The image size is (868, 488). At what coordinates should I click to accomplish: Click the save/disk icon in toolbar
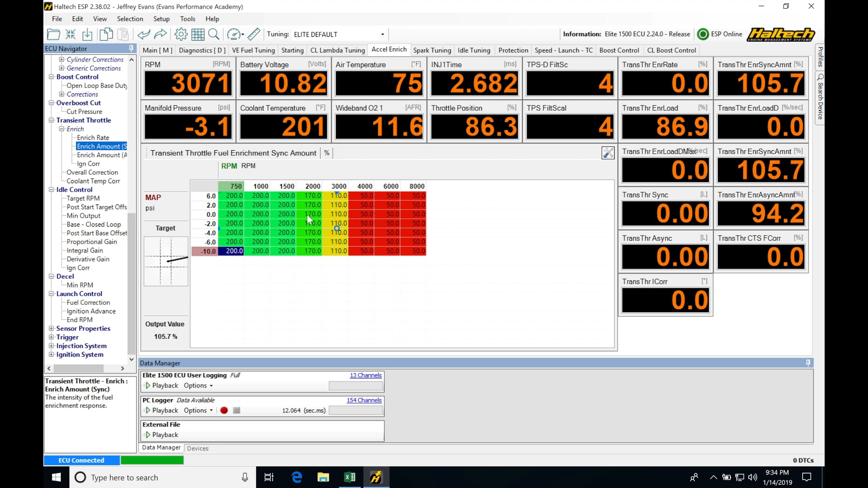pos(88,34)
